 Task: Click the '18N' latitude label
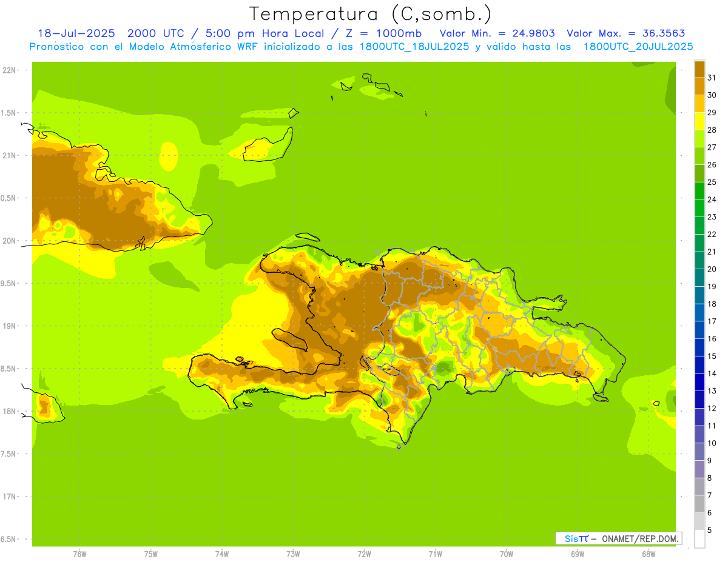(8, 411)
